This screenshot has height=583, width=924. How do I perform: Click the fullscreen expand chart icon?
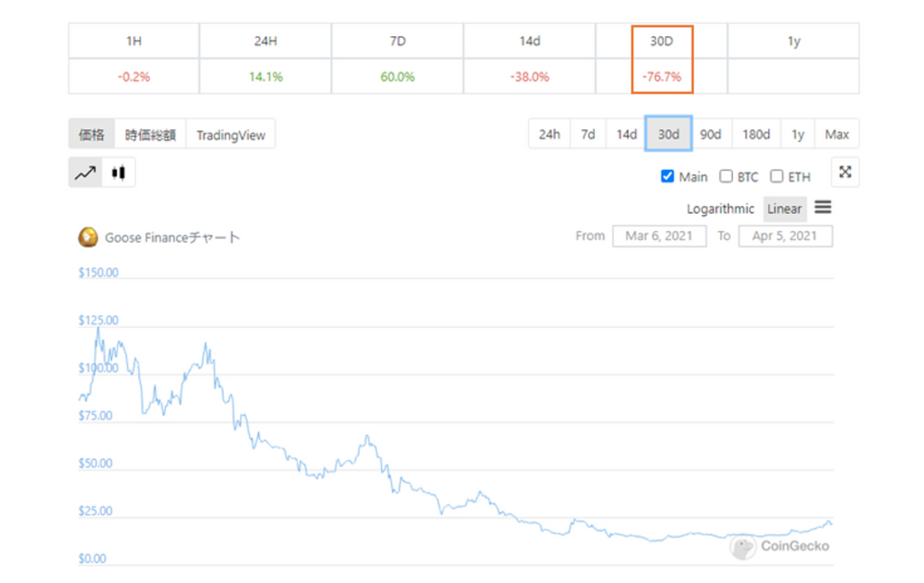pyautogui.click(x=845, y=172)
